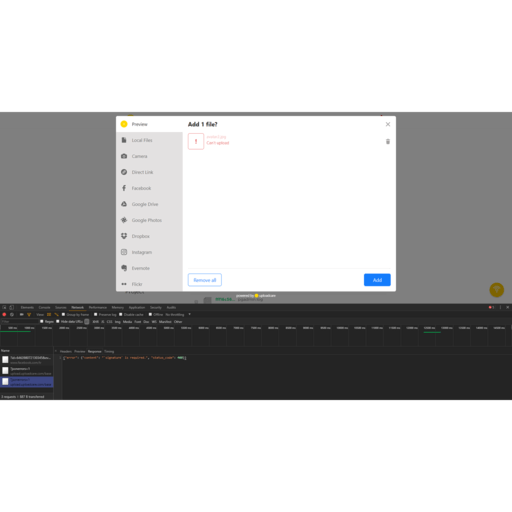Delete the failed file with trash icon
The width and height of the screenshot is (512, 512).
tap(388, 142)
